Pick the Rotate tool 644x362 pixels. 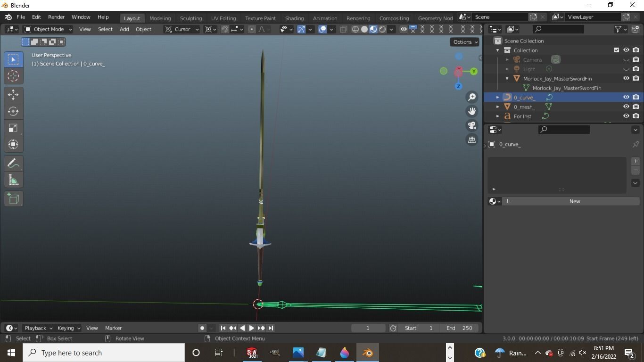click(13, 111)
